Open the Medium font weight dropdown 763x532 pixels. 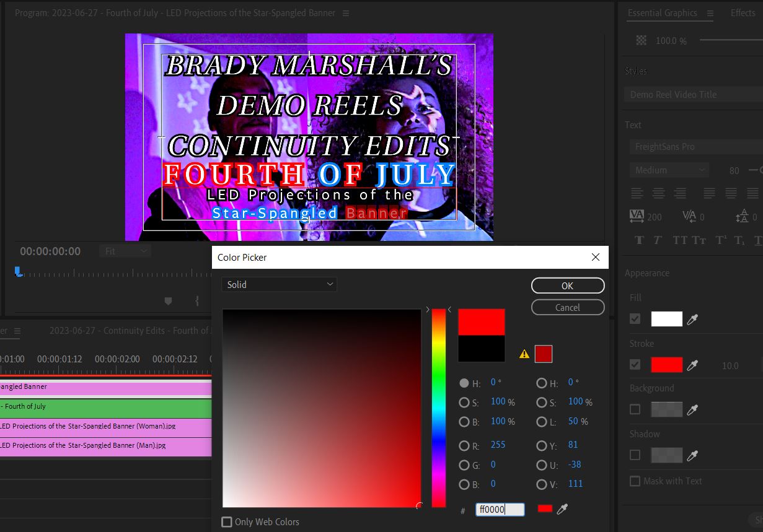tap(669, 170)
